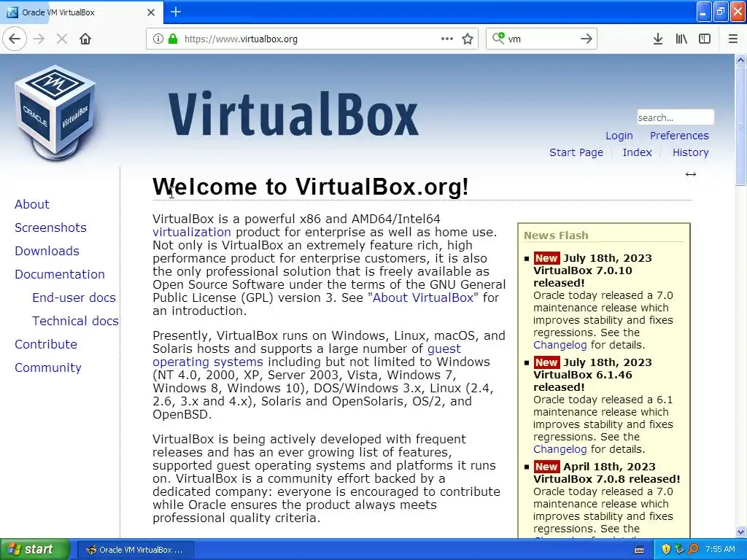This screenshot has width=747, height=560.
Task: Open Downloads in the sidebar
Action: coord(47,251)
